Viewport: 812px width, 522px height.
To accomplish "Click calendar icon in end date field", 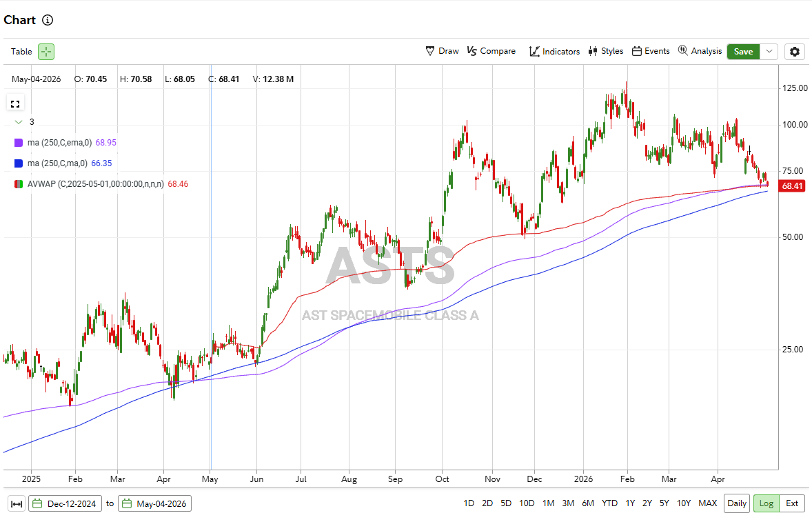I will pyautogui.click(x=126, y=504).
